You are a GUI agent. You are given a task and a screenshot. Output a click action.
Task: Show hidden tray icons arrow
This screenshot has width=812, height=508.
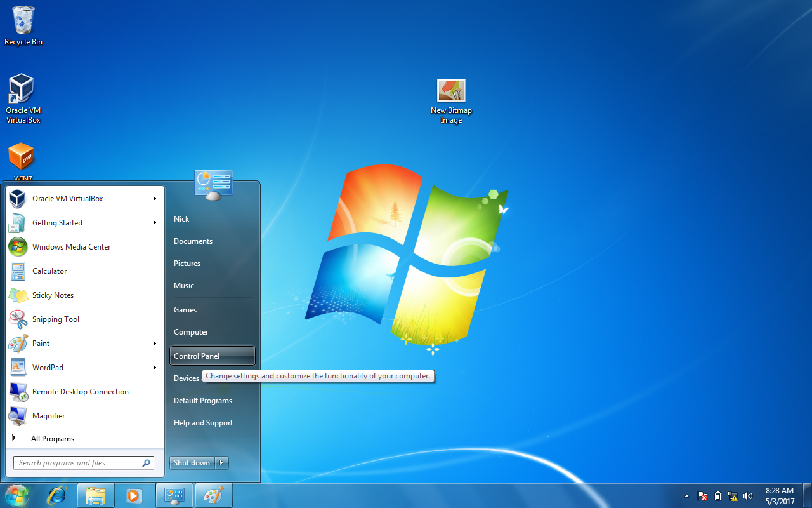point(686,496)
